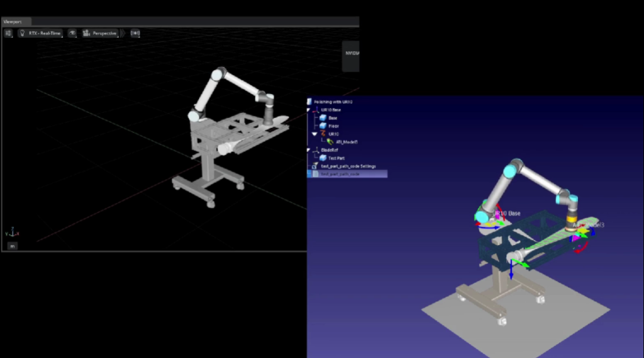Collapse the UR10 robot tree node
Image resolution: width=644 pixels, height=358 pixels.
point(315,134)
